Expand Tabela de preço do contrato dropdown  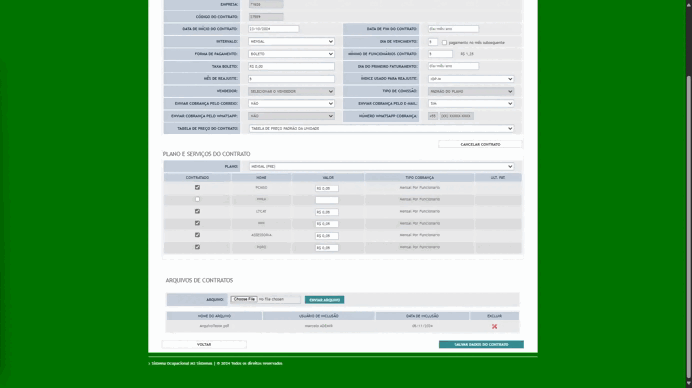click(x=381, y=128)
